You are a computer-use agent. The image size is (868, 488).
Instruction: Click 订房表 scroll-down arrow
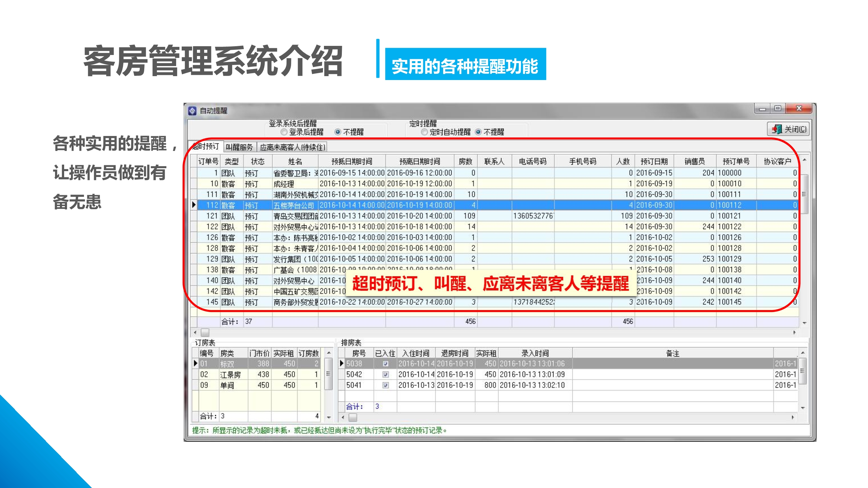point(329,417)
